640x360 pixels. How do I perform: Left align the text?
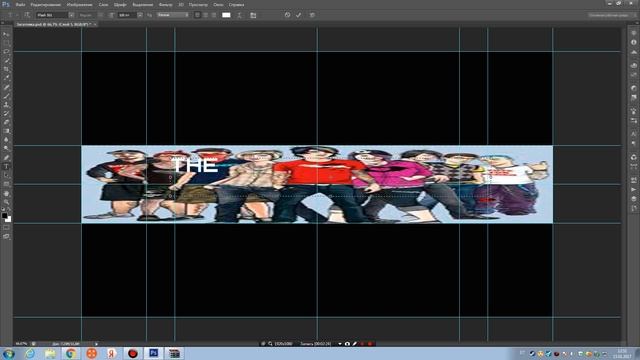pos(197,15)
